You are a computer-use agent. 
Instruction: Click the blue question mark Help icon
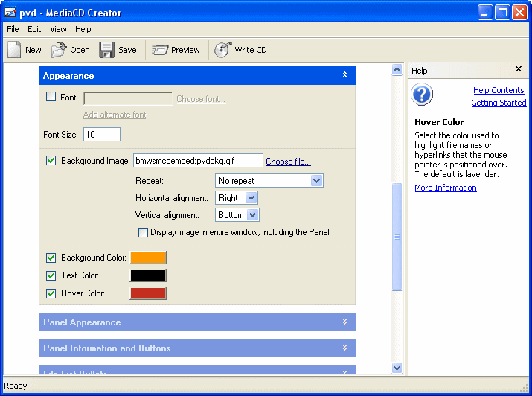422,95
